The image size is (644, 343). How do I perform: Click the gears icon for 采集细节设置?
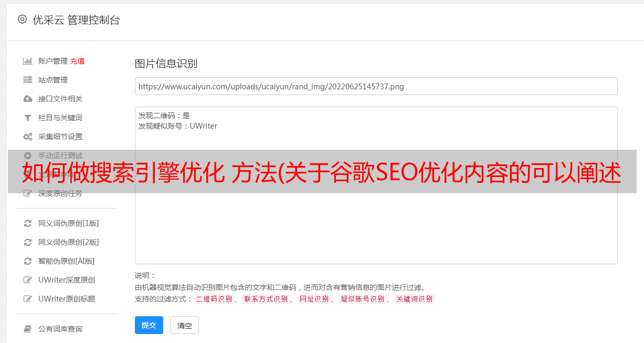pos(28,137)
